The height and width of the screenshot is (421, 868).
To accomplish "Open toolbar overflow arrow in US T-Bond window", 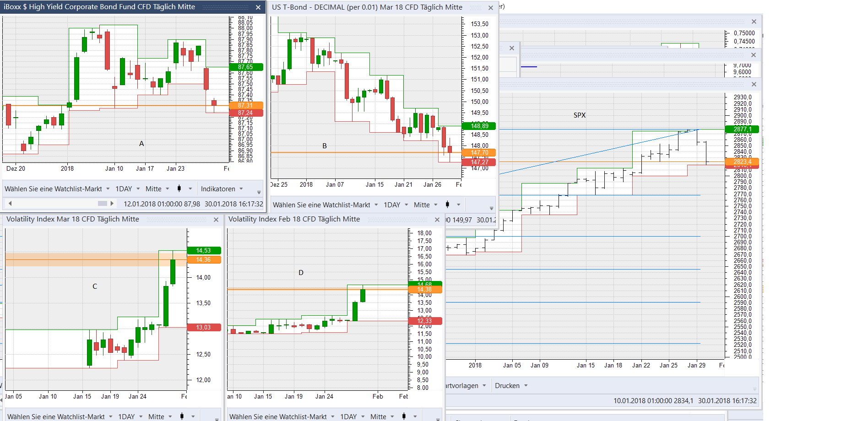I will 491,209.
